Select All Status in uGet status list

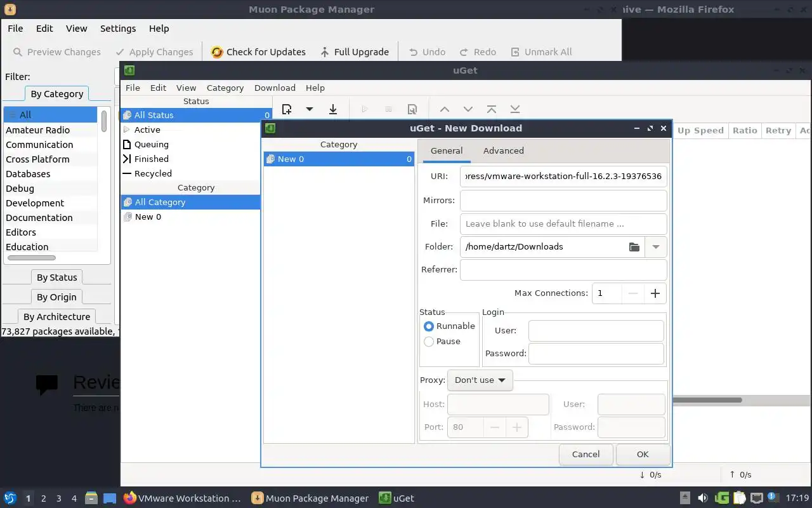[196, 115]
